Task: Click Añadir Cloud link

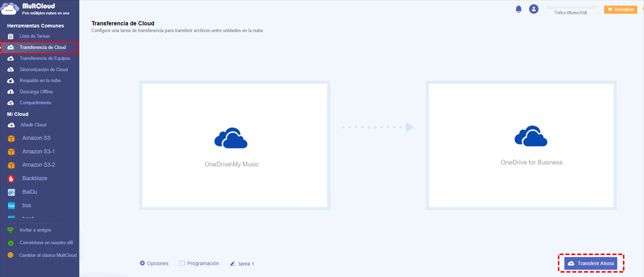Action: pos(33,125)
